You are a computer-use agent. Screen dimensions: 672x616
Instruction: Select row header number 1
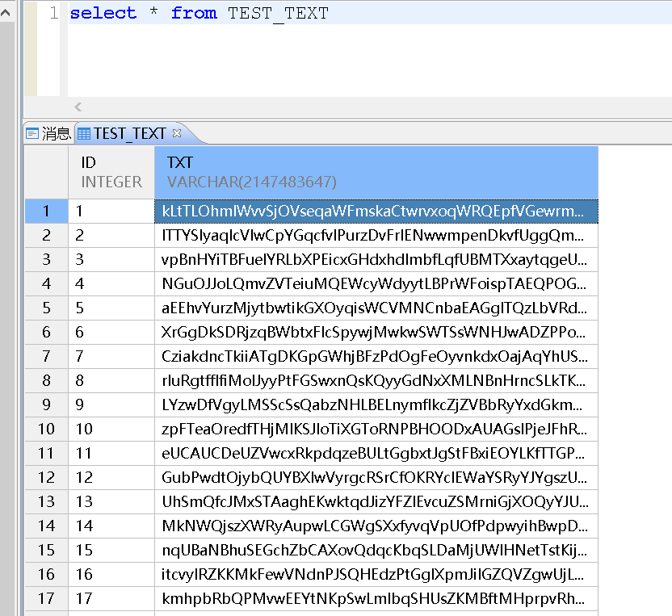(x=46, y=212)
